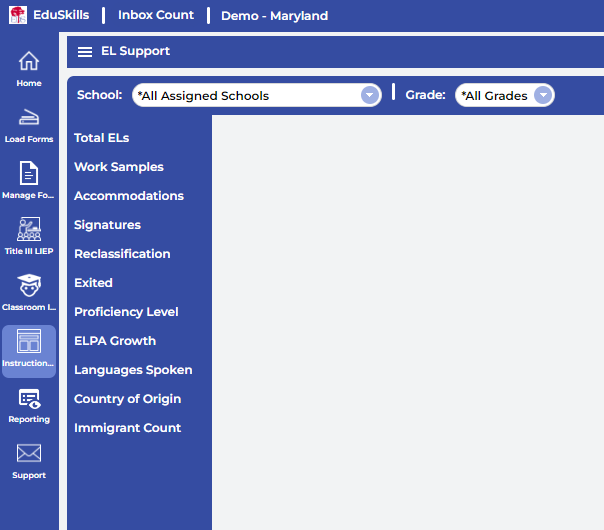Select the Instruction sidebar icon
The image size is (604, 530).
click(29, 342)
